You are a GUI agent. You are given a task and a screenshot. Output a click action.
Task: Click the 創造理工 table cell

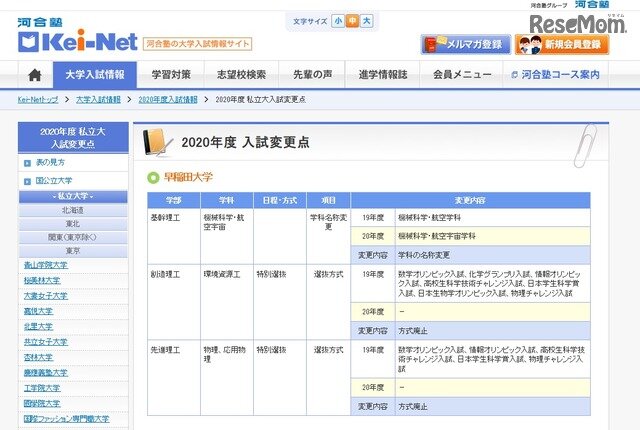click(174, 302)
